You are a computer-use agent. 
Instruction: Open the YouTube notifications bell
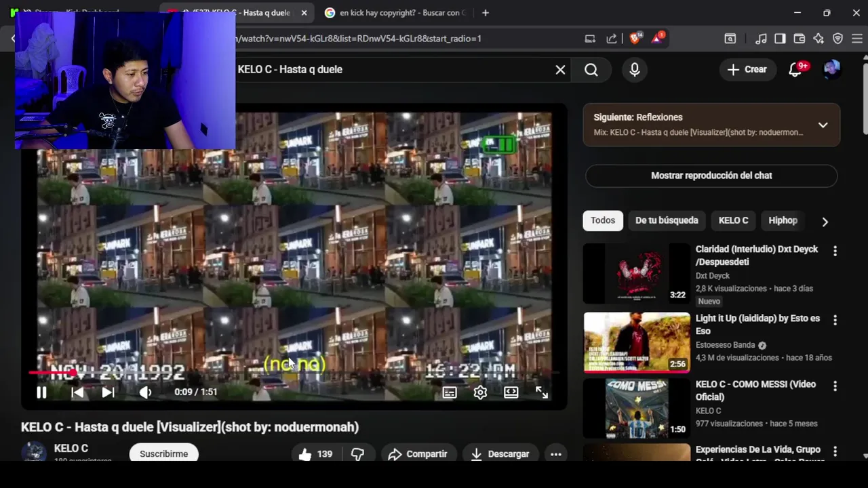[x=795, y=70]
